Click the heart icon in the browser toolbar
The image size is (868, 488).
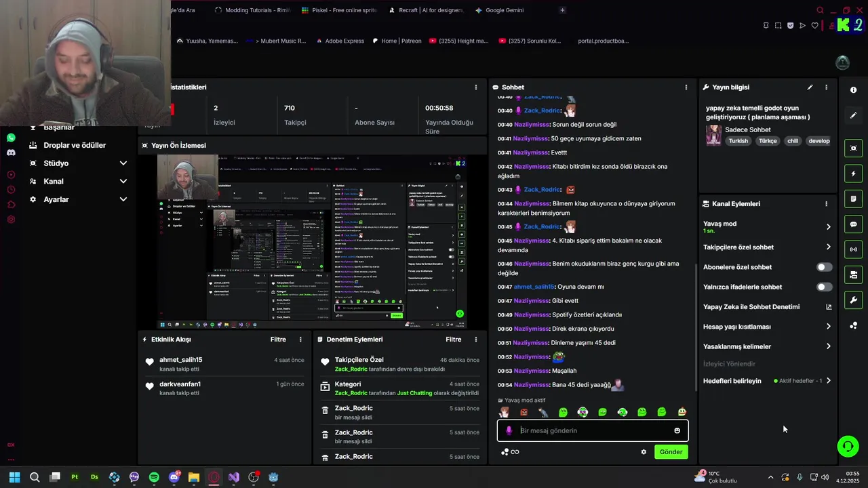814,26
